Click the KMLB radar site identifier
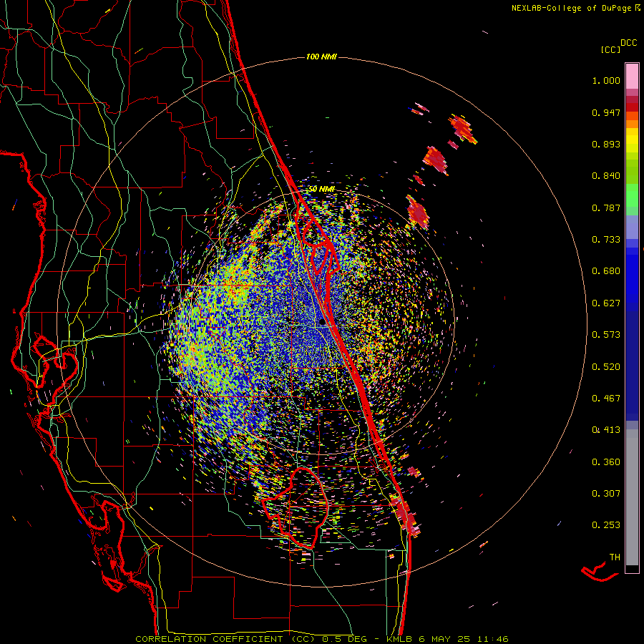The width and height of the screenshot is (644, 644). tap(399, 639)
